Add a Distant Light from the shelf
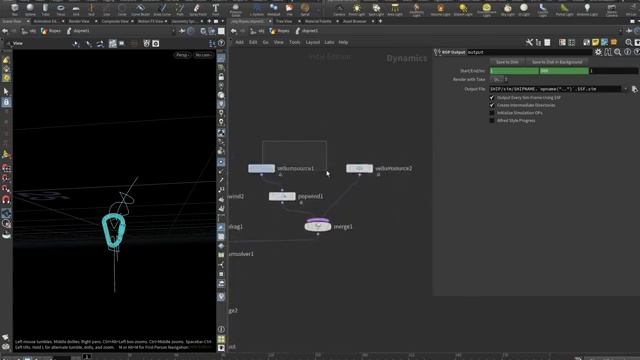The image size is (640, 360). click(x=463, y=9)
